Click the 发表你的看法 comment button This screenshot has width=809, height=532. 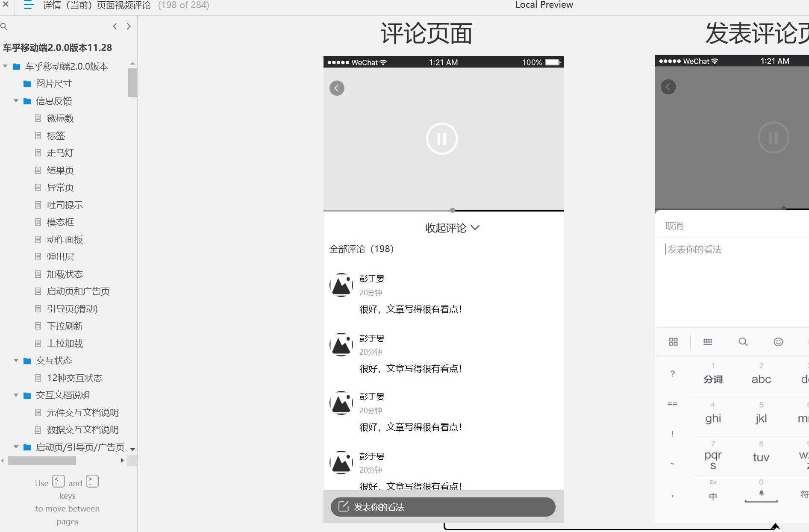(443, 507)
